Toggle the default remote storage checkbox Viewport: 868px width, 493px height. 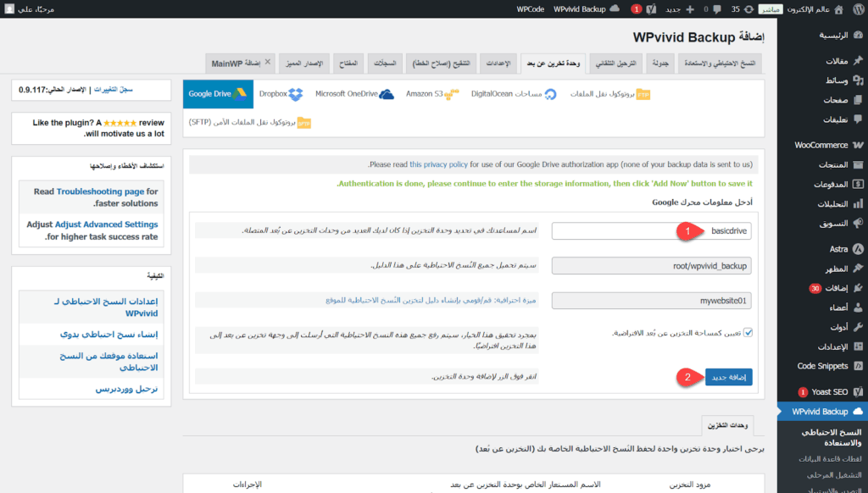tap(748, 333)
